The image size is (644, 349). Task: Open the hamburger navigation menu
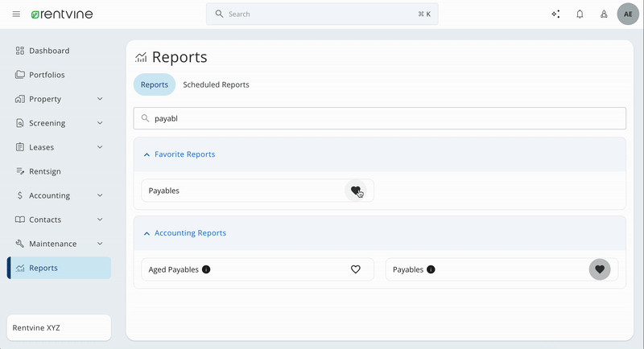[x=16, y=14]
